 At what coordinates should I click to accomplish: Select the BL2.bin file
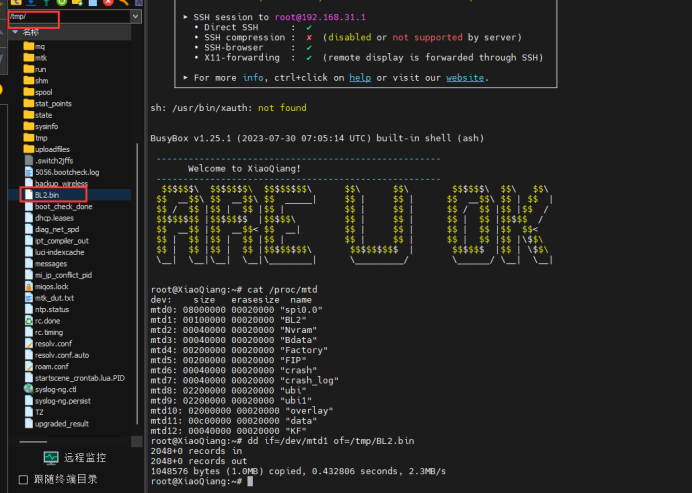47,195
